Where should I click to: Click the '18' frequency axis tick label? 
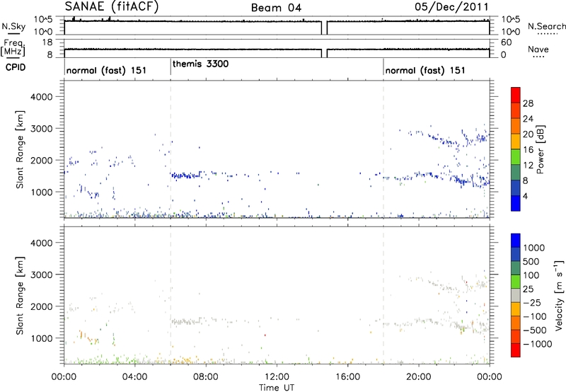[47, 42]
